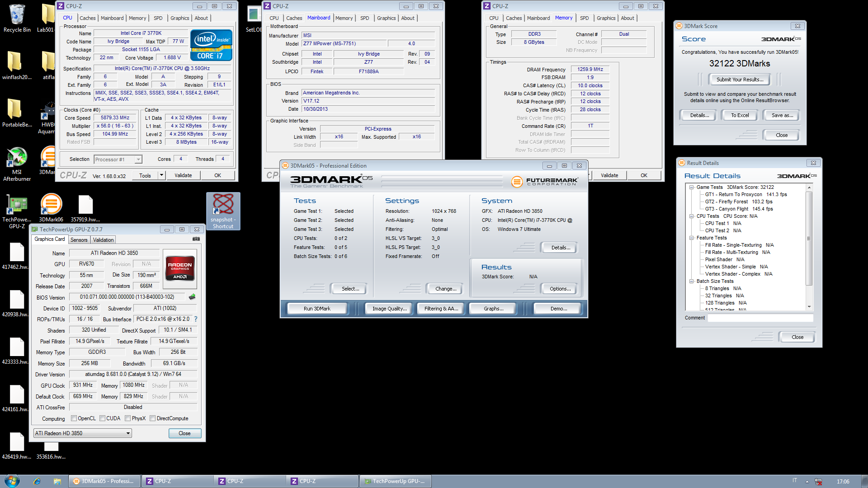Click the network tray icon
The image size is (868, 488).
(x=818, y=482)
